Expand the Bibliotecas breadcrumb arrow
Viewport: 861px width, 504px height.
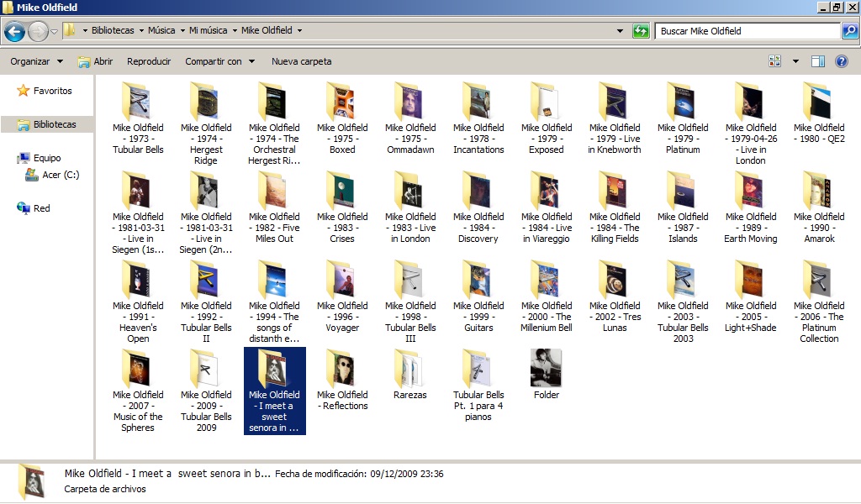coord(141,31)
